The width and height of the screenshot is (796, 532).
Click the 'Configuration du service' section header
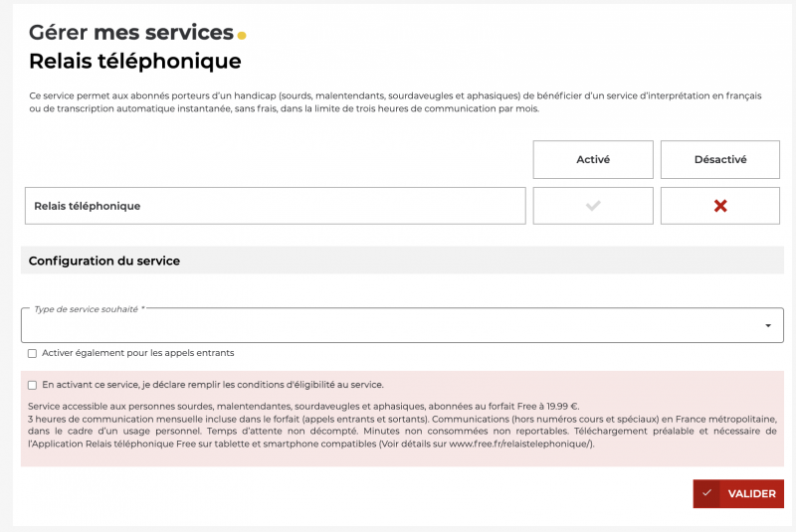click(x=104, y=261)
